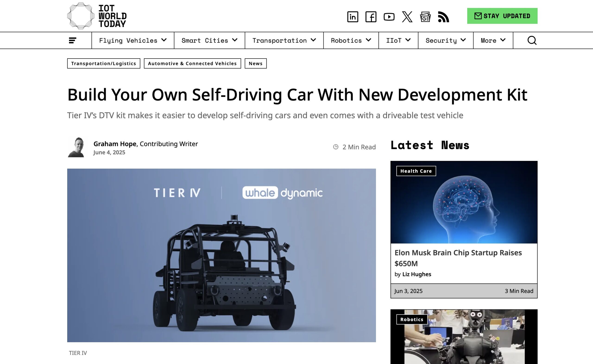Open the Flying Vehicles menu item
The height and width of the screenshot is (364, 593).
(x=128, y=41)
